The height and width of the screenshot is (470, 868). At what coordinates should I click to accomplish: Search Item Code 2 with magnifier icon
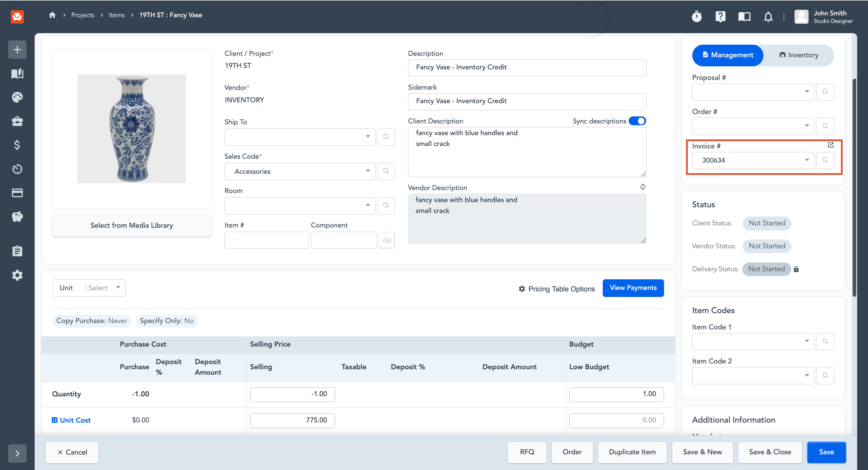click(x=825, y=375)
